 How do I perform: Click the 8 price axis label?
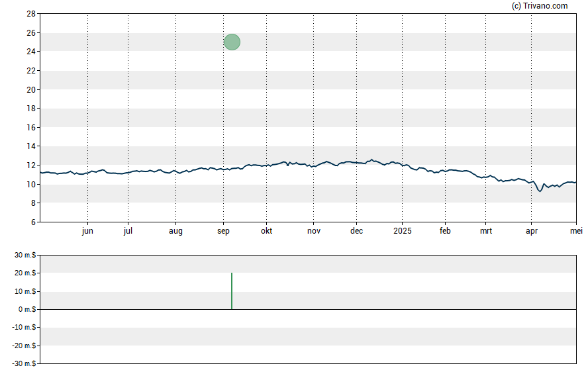tap(33, 203)
